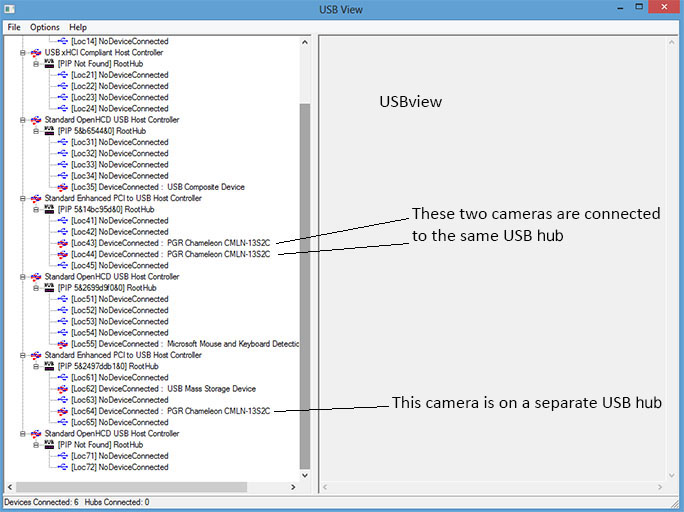This screenshot has width=684, height=512.
Task: Open the Options menu
Action: pos(44,27)
